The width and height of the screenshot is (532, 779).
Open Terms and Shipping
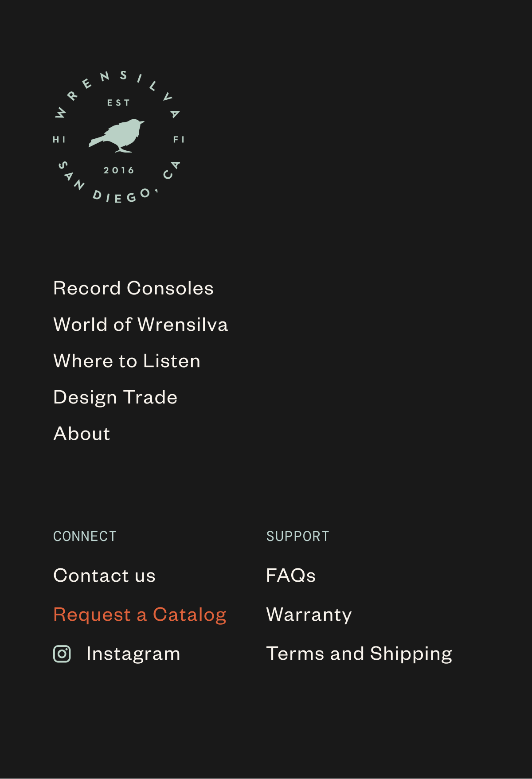pos(359,654)
